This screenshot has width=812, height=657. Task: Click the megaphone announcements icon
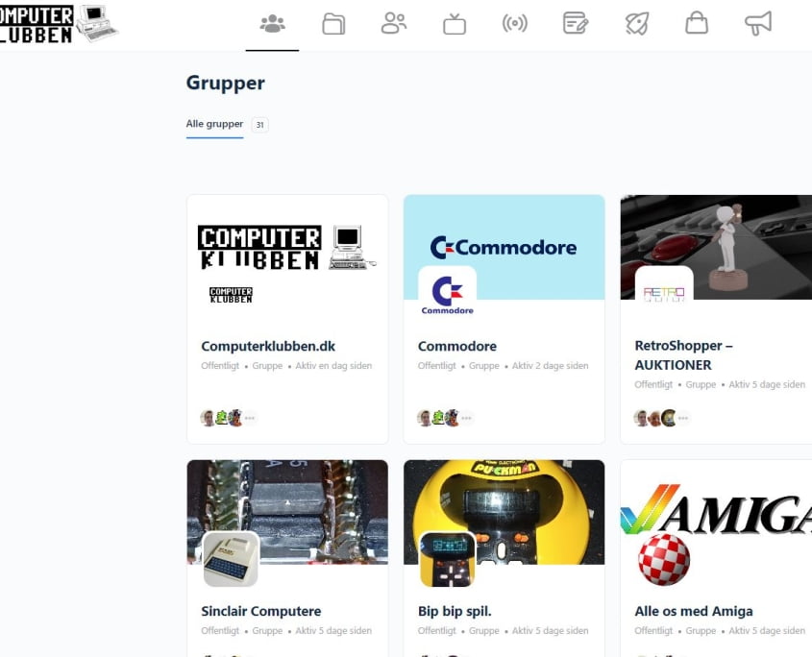(x=758, y=24)
